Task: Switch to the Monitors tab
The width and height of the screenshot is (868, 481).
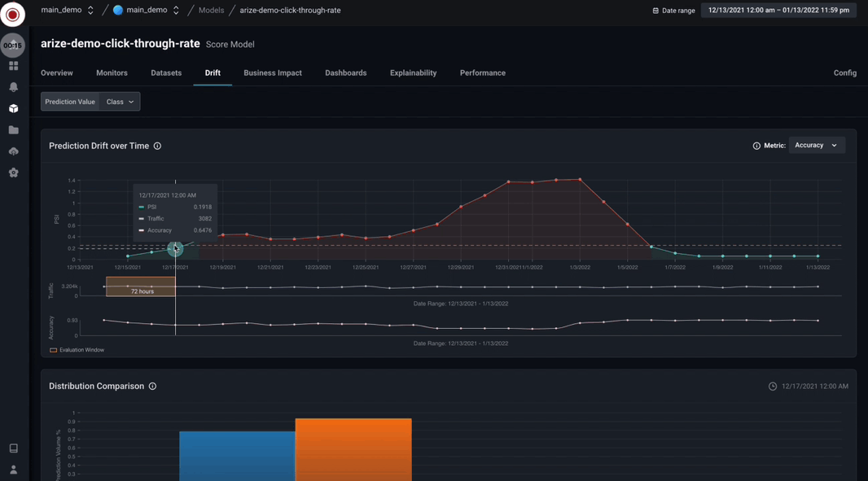Action: 112,73
